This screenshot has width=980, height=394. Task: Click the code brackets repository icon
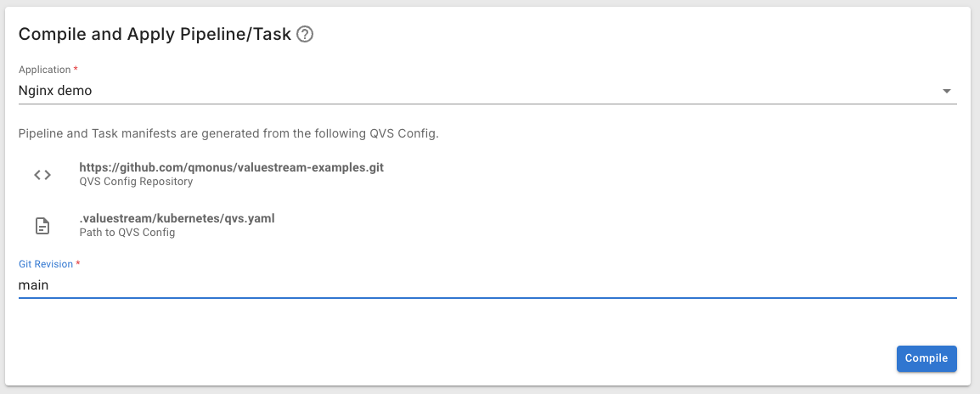click(42, 175)
